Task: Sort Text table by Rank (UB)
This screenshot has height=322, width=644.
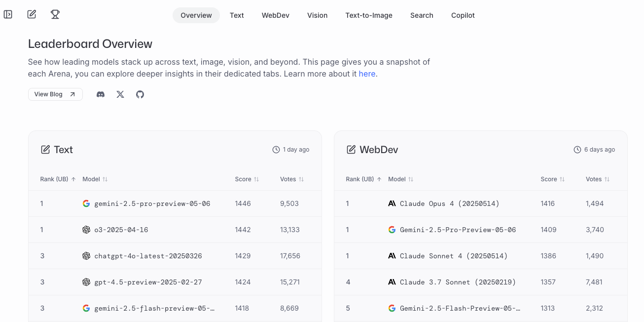Action: 58,179
